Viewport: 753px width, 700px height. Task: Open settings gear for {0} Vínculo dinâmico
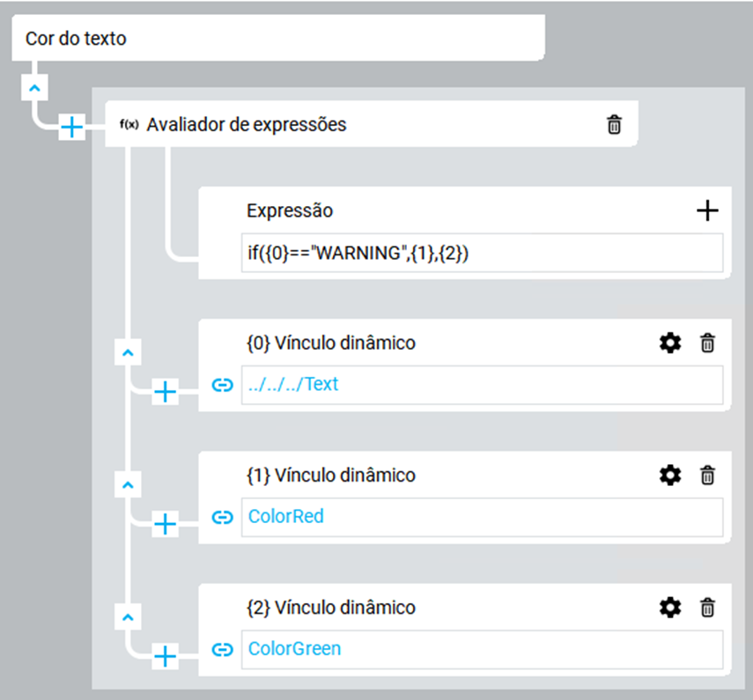click(x=670, y=343)
